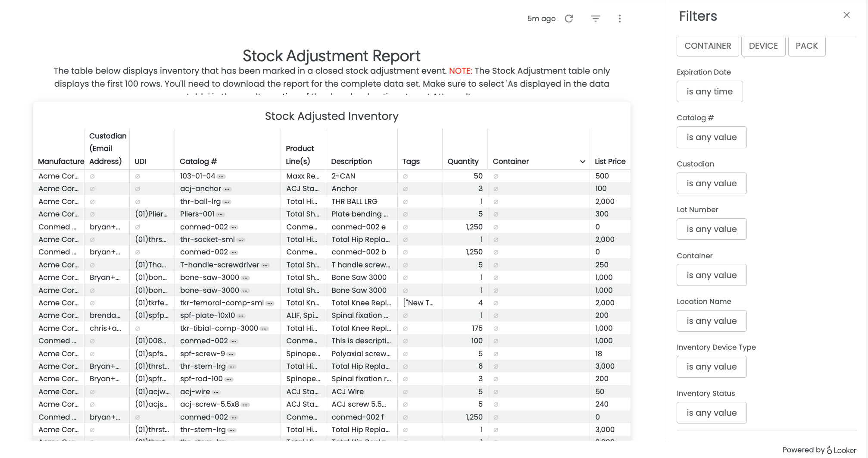Open the Location Name filter value
Image resolution: width=868 pixels, height=458 pixels.
[x=711, y=321]
